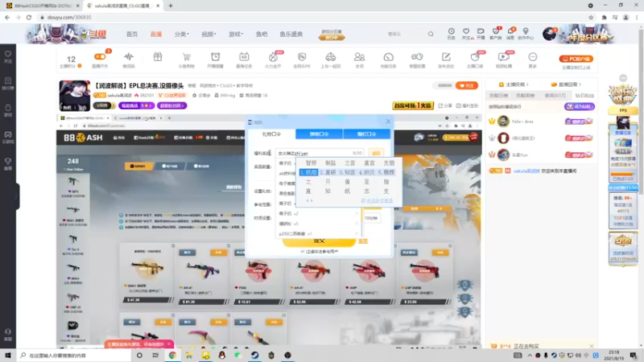Image resolution: width=644 pixels, height=362 pixels.
Task: Open the Windows Start button
Action: pos(8,355)
